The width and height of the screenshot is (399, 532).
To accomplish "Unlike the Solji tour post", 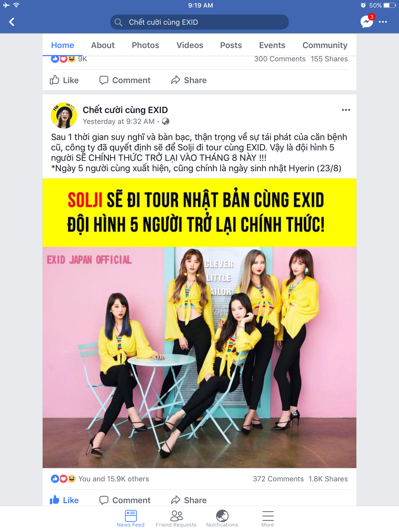I will [x=64, y=500].
